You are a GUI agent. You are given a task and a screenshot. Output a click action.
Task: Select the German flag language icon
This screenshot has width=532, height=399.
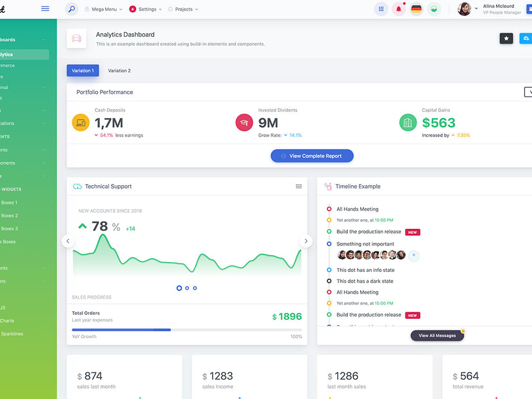click(x=417, y=9)
